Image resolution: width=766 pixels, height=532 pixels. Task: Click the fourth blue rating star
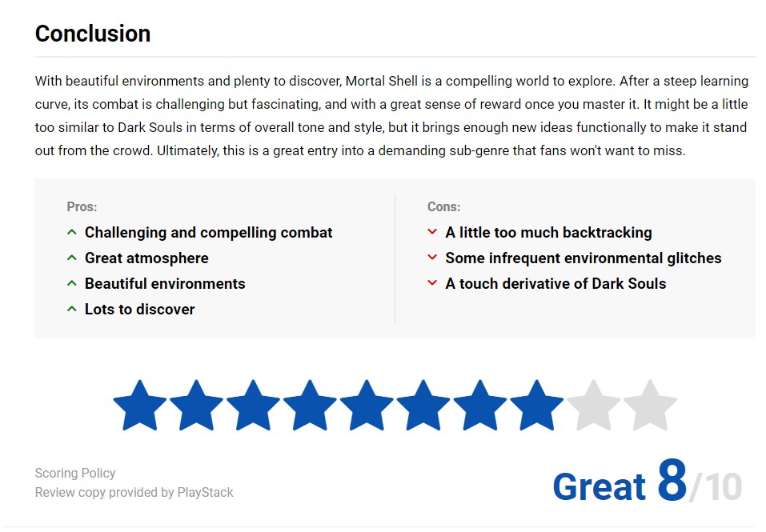(x=310, y=406)
